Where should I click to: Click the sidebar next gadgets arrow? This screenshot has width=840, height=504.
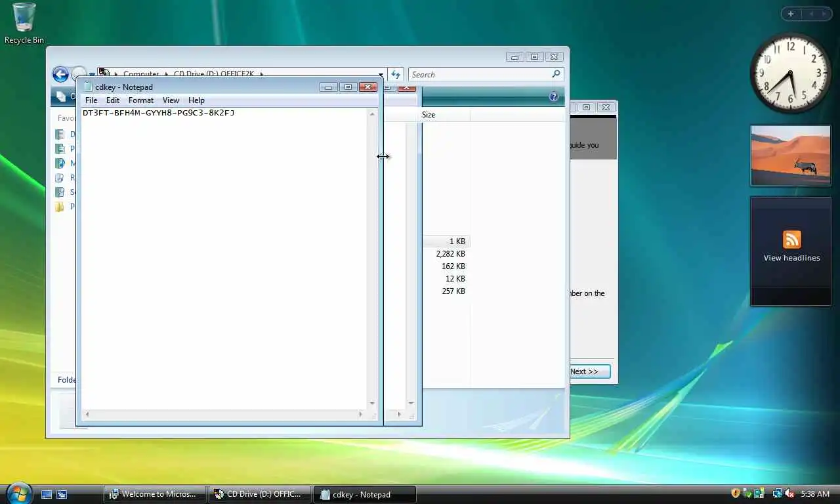pos(824,14)
